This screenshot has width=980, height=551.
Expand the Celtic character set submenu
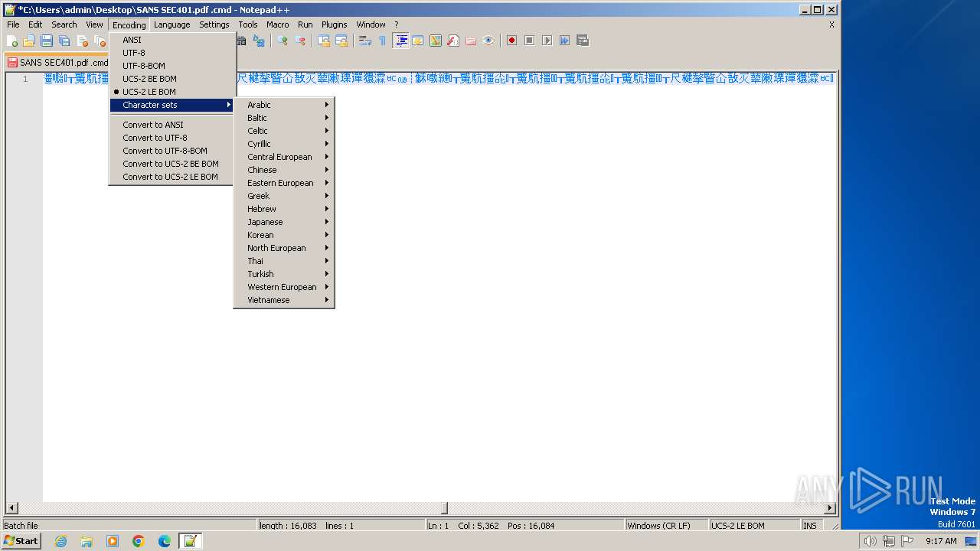pyautogui.click(x=284, y=131)
